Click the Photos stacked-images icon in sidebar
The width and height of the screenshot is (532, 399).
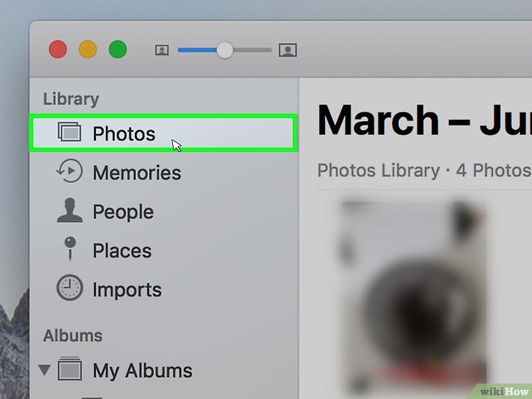tap(69, 133)
